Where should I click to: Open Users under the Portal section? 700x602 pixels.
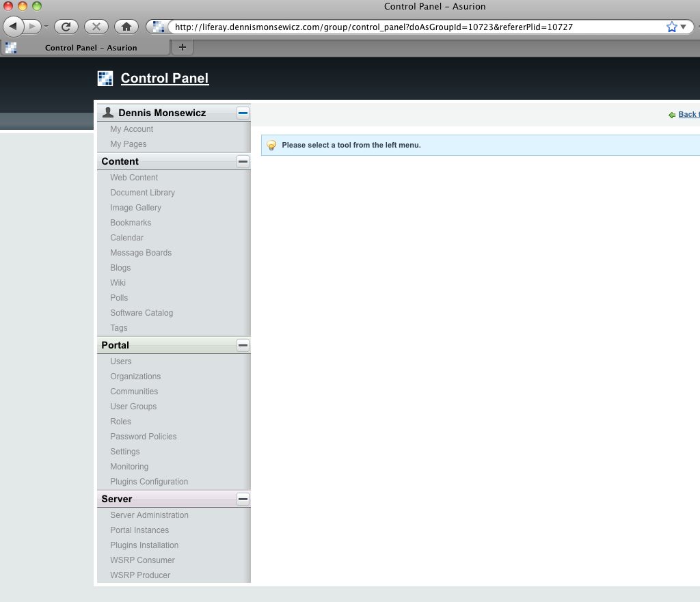coord(121,361)
